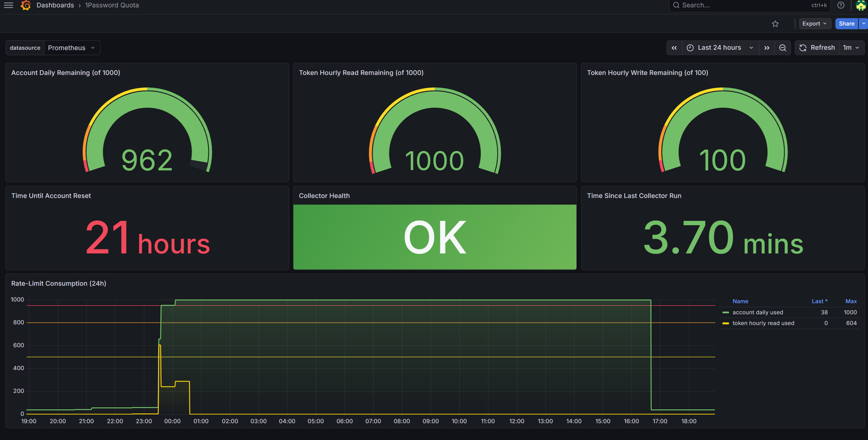Viewport: 868px width, 440px height.
Task: Open the user profile avatar
Action: coord(861,5)
